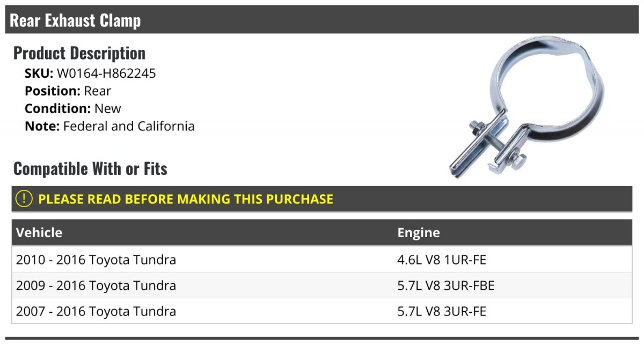Select the Rear Exhaust Clamp header bar
This screenshot has height=345, width=644.
click(x=322, y=20)
